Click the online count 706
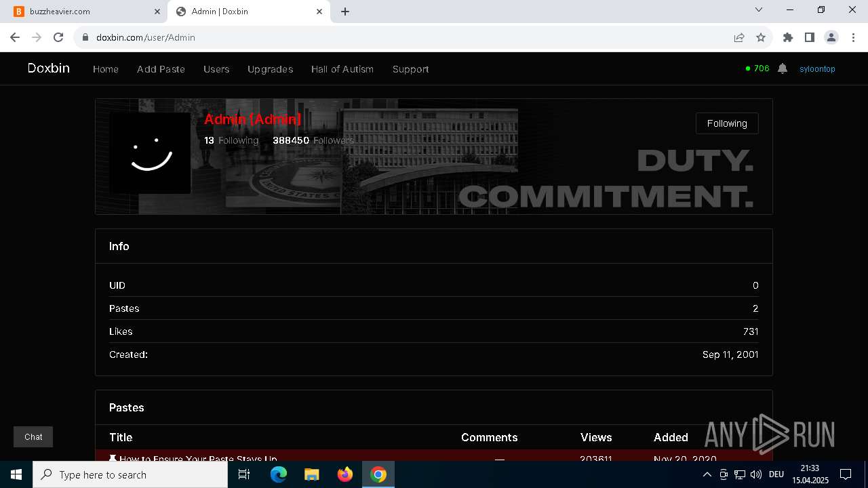The width and height of the screenshot is (868, 488). [x=757, y=68]
